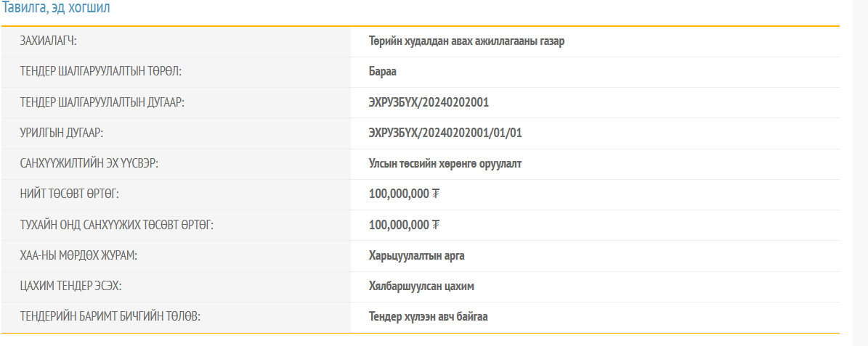868x346 pixels.
Task: Select invitation number ЭХРУЗБУХ/20240202001/01/01
Action: point(445,133)
